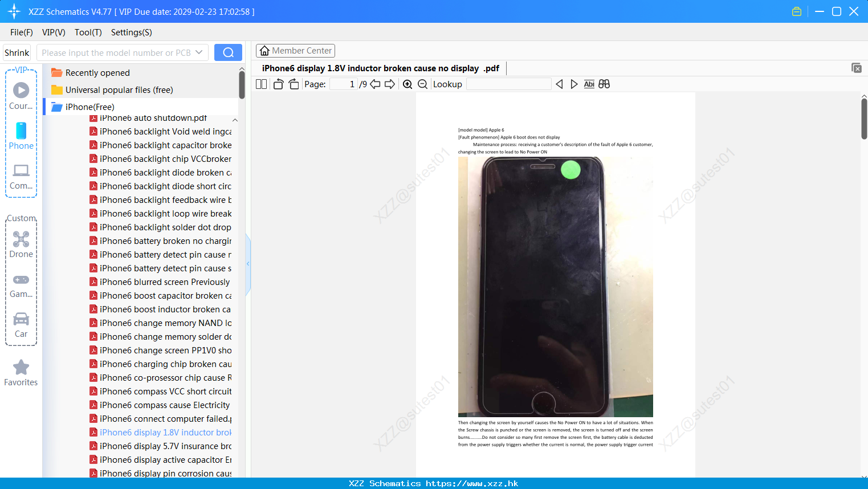Click the file tree scrollbar

coord(242,85)
